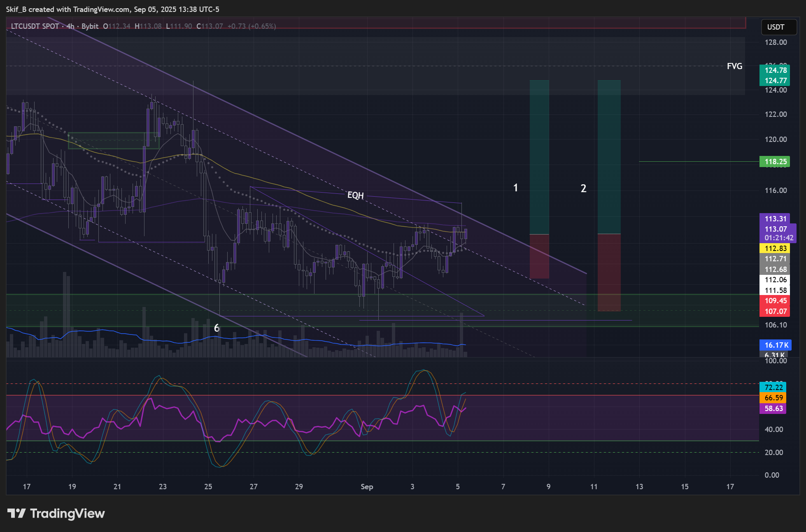Screen dimensions: 806x532
Task: Select the long position box labeled 1
Action: point(539,179)
